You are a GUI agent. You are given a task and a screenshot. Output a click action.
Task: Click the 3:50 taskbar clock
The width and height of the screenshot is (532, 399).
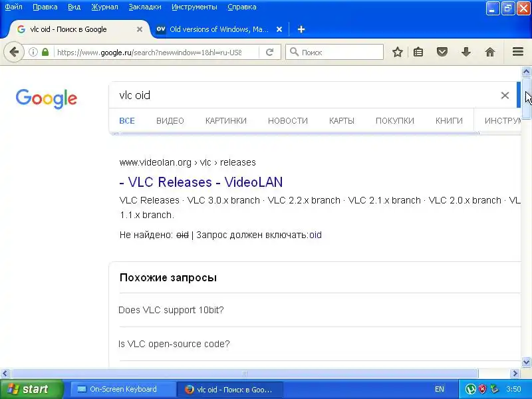[x=513, y=389]
